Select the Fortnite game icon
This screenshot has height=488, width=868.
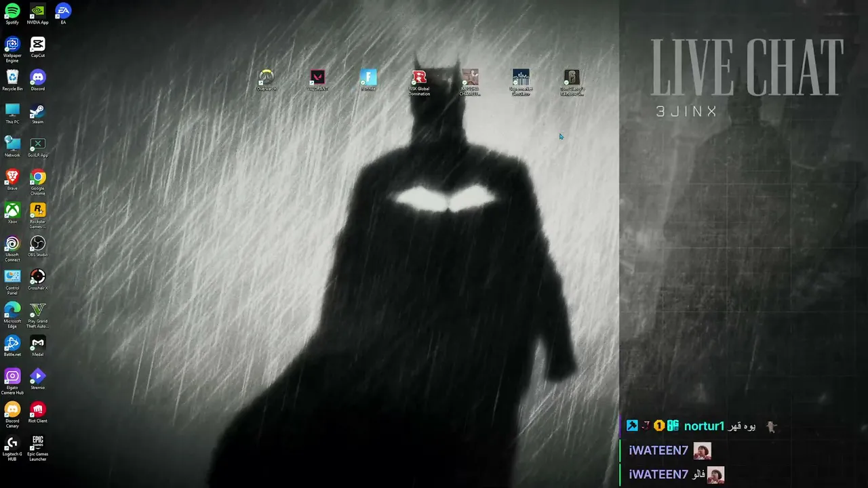368,80
